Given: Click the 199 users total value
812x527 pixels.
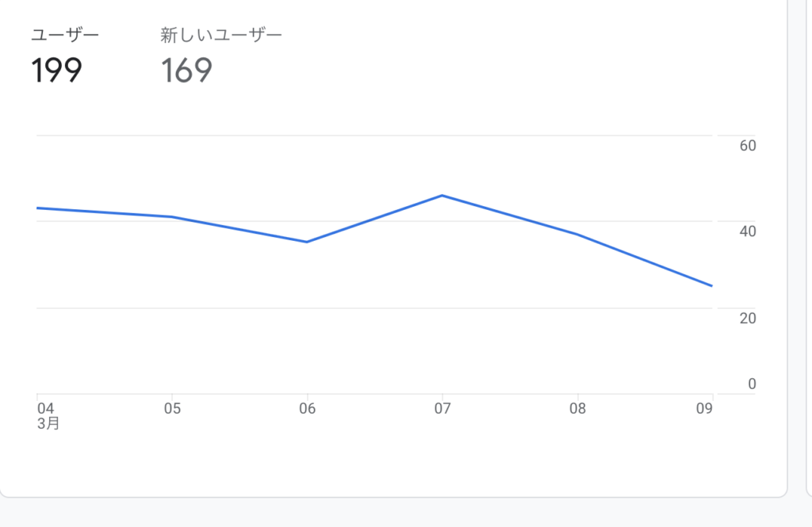Looking at the screenshot, I should pyautogui.click(x=56, y=71).
